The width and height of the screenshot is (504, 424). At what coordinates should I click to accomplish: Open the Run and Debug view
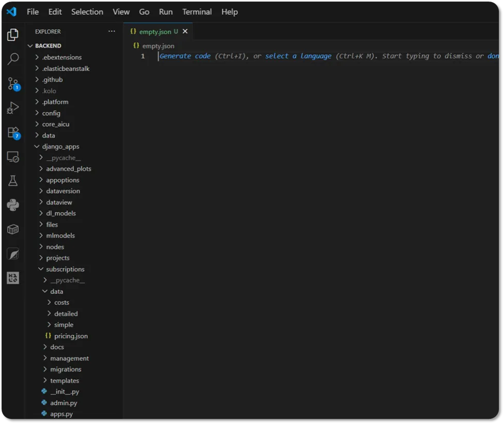pos(13,108)
